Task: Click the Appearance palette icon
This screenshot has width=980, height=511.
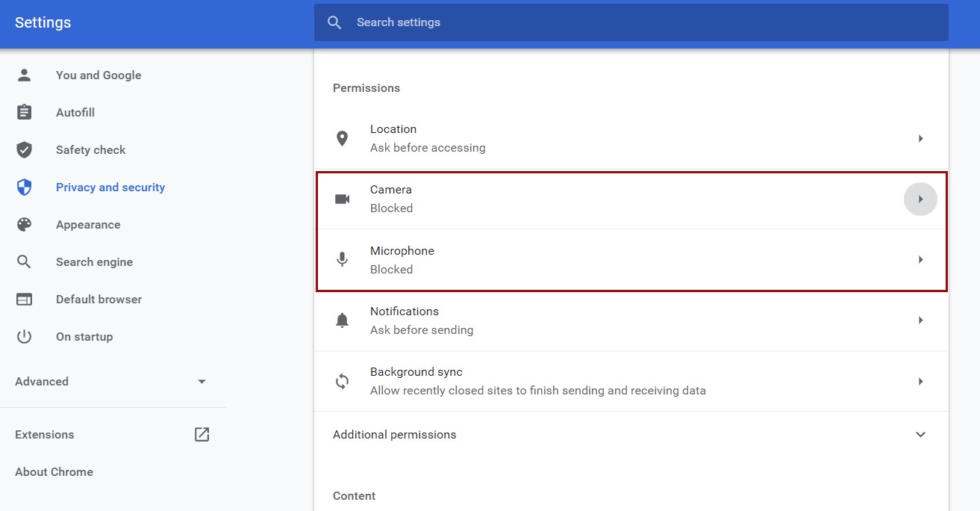Action: pyautogui.click(x=25, y=224)
